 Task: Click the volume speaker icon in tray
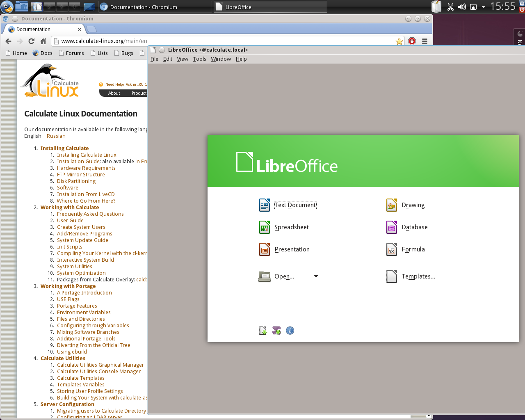point(462,7)
